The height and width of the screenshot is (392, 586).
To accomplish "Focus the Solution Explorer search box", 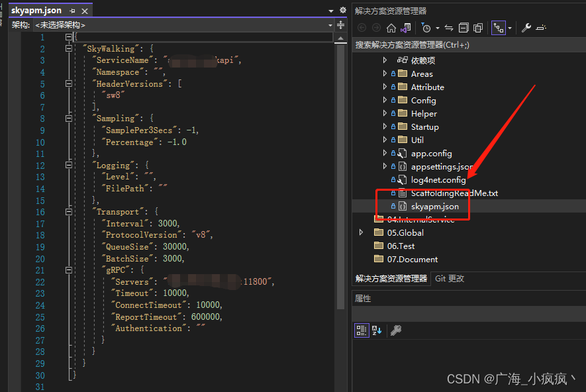I will tap(469, 45).
